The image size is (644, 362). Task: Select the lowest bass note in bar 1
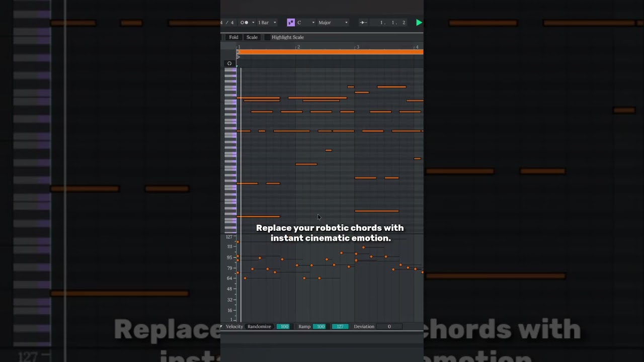[258, 216]
